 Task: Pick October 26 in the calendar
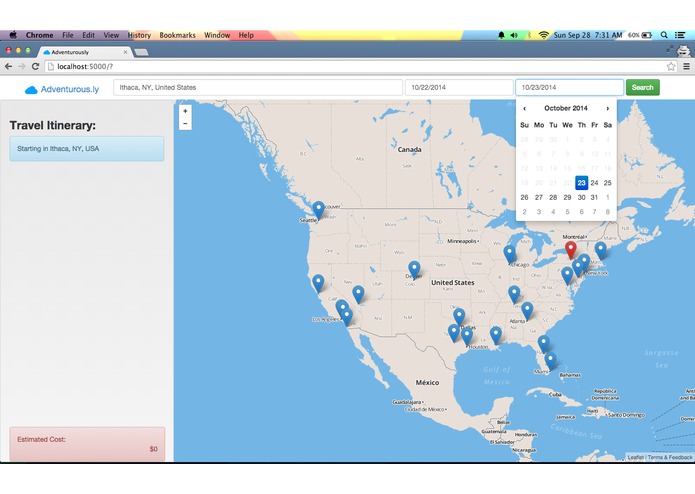pos(524,198)
